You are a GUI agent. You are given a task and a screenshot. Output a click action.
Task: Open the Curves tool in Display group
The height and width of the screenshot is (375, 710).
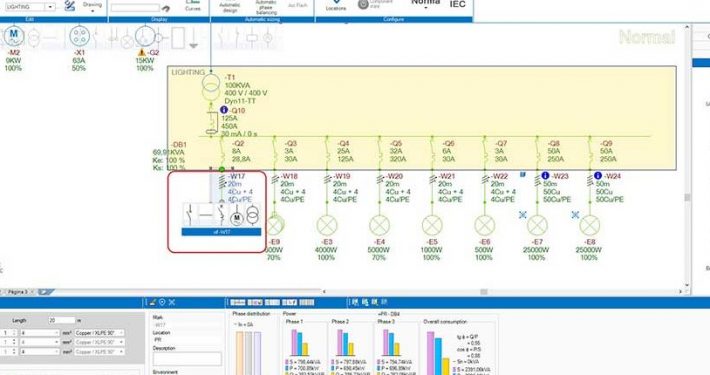(192, 5)
